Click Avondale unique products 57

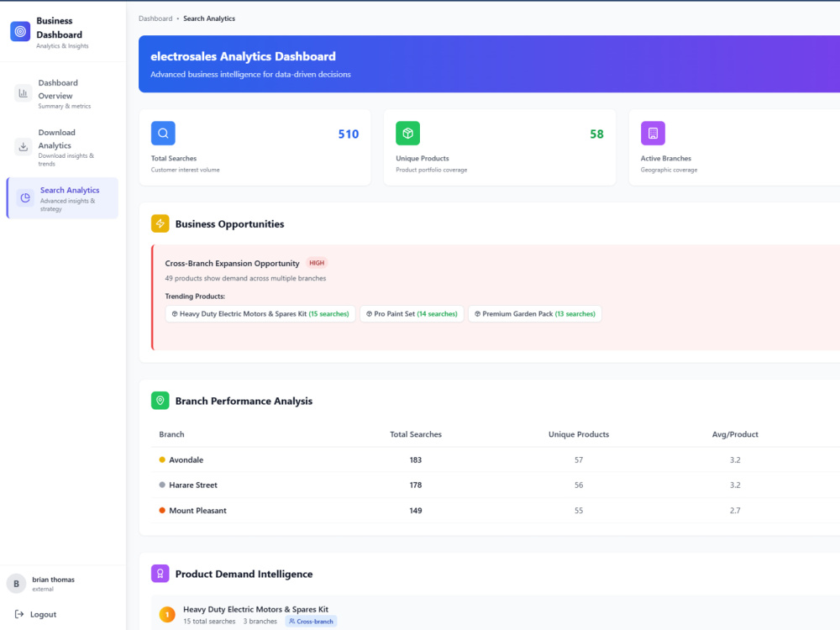pyautogui.click(x=579, y=459)
